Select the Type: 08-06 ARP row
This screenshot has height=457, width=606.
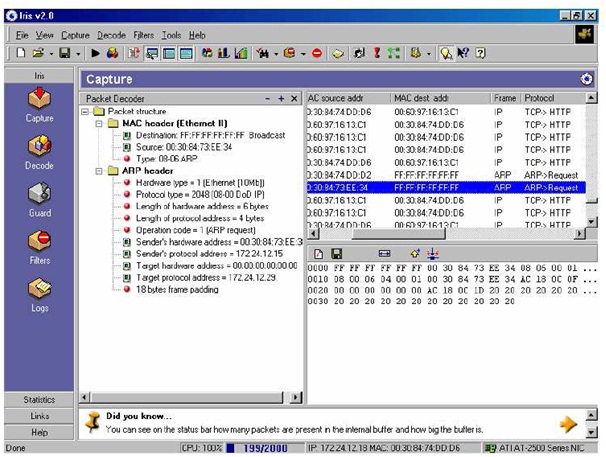coord(160,159)
